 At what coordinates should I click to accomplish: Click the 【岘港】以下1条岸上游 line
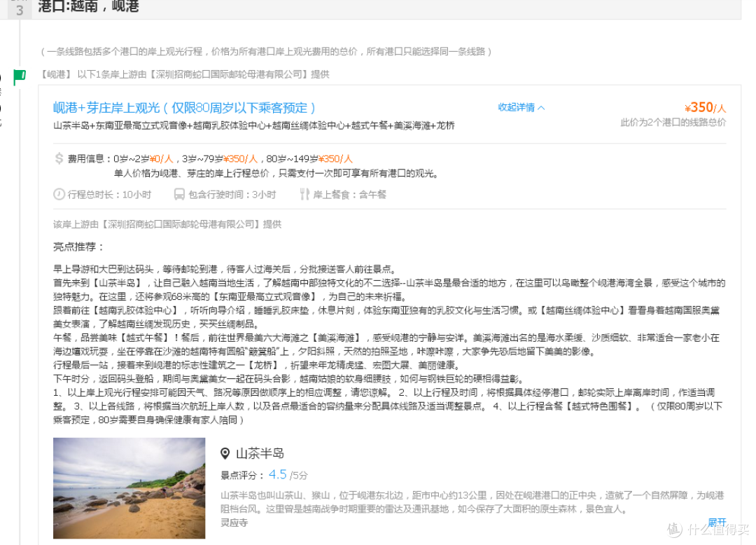click(184, 74)
